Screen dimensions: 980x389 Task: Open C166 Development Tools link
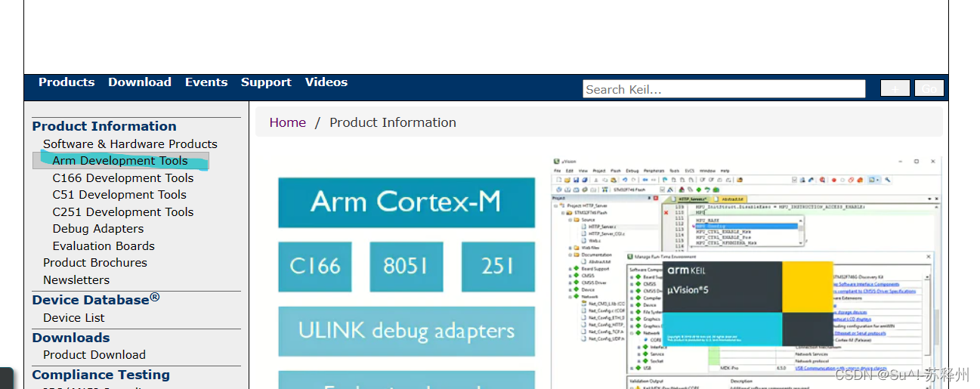123,178
